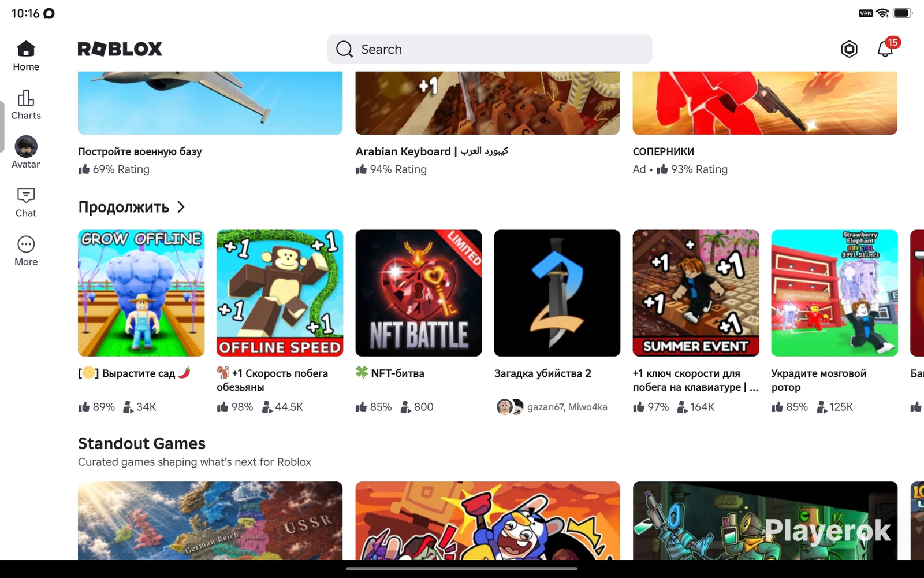Select +1 Скорость побега обезьяны title
This screenshot has width=924, height=578.
tap(273, 380)
